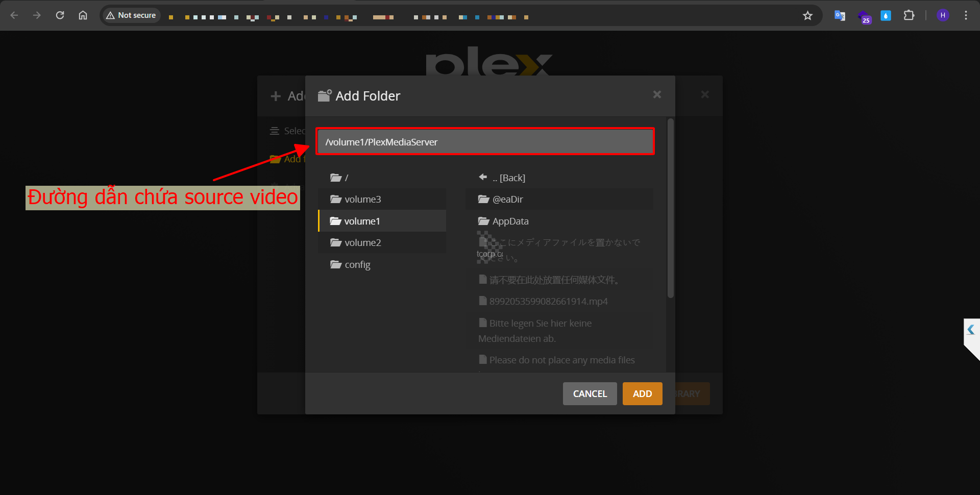This screenshot has height=495, width=980.
Task: Open the config folder
Action: [x=357, y=264]
